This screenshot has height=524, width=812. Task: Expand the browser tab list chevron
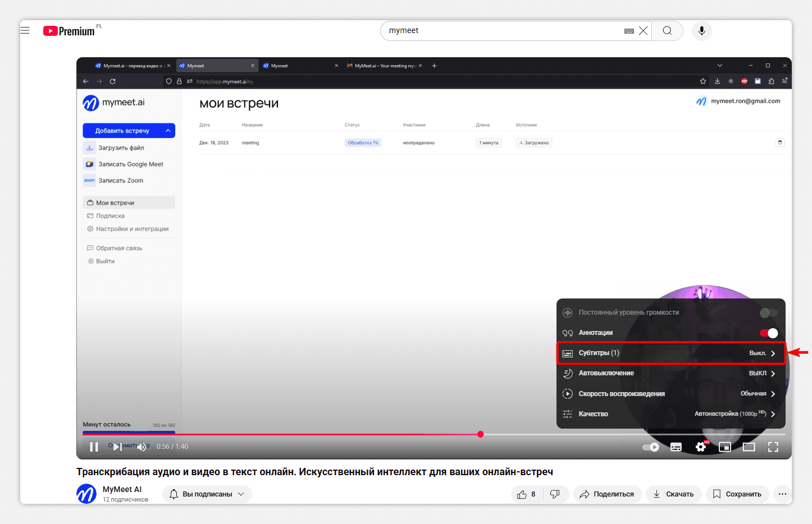coord(719,66)
